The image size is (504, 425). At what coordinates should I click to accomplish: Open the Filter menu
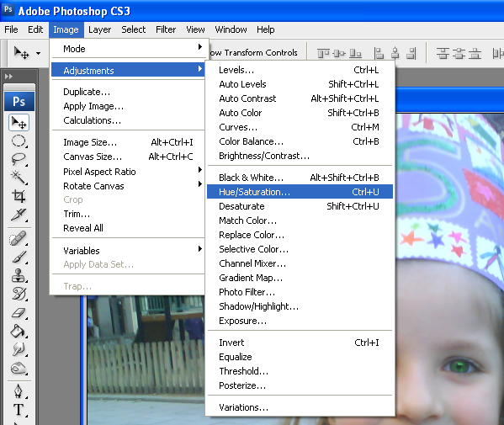coord(166,29)
